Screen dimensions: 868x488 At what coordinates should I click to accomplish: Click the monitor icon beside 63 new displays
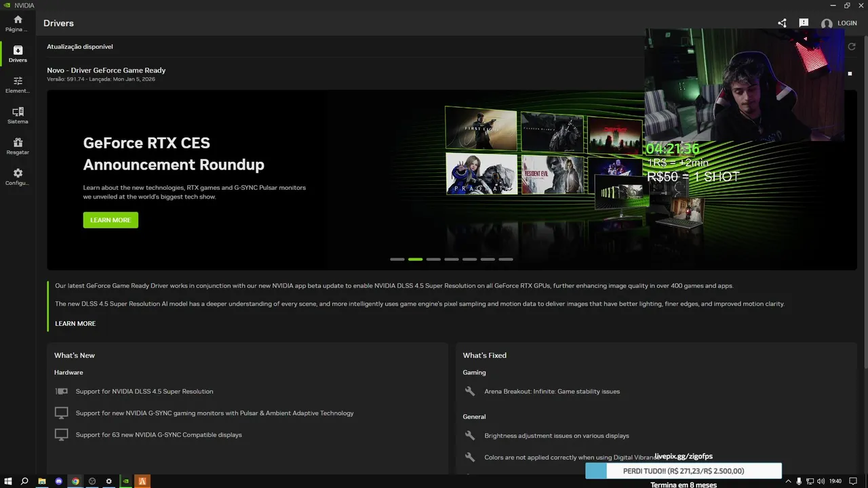[62, 434]
